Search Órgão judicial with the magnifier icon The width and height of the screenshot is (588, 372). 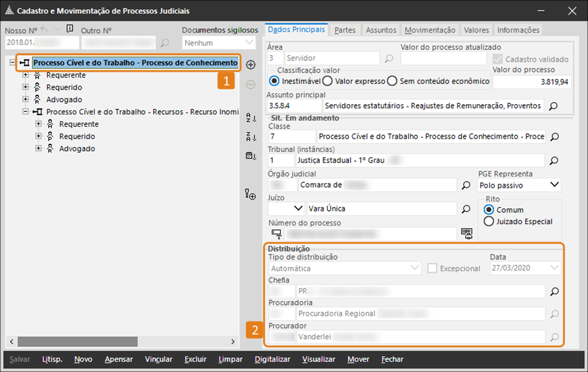click(467, 185)
